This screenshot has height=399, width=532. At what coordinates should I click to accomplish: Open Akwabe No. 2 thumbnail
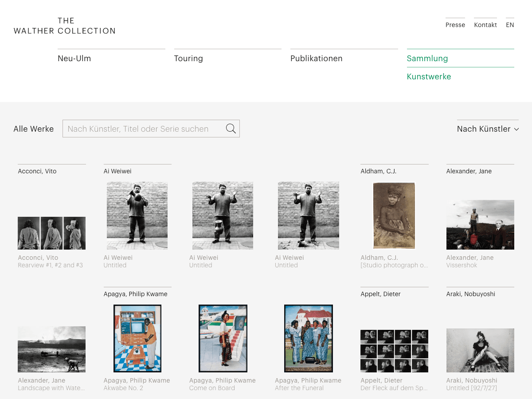137,338
